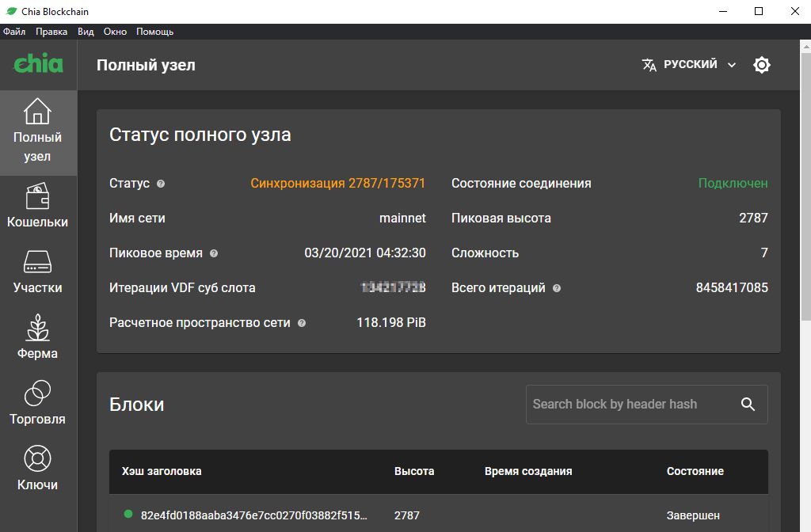
Task: Minimize the Chia Blockchain window
Action: pos(723,11)
